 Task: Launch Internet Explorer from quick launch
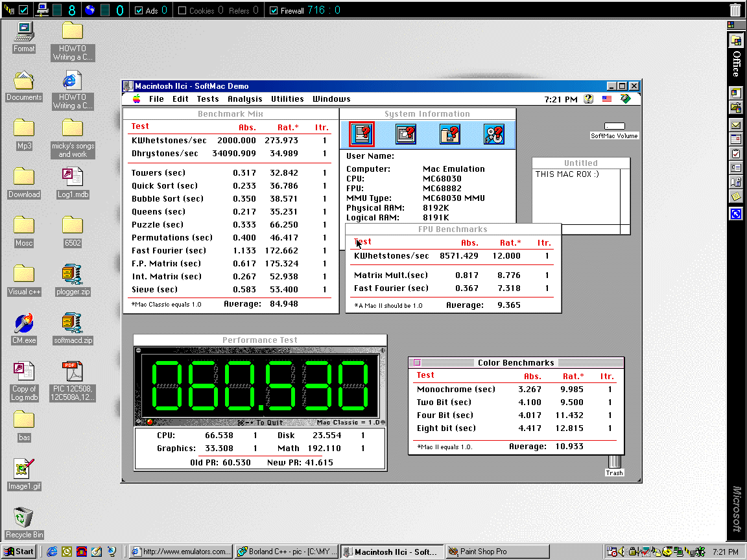point(52,552)
